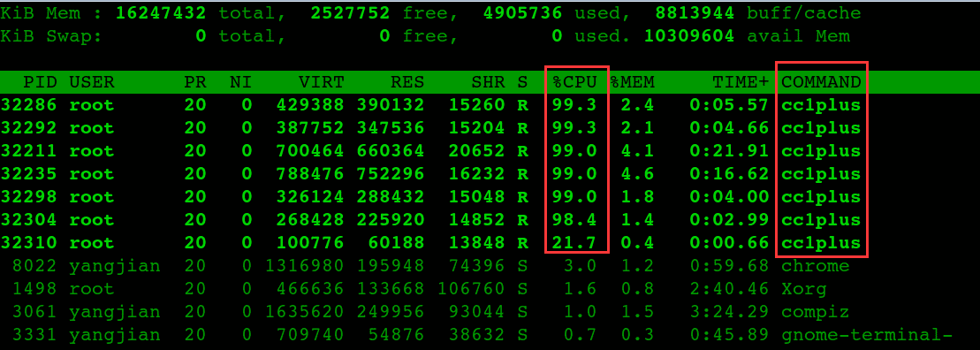Click the gnome-terminal- command name
980x350 pixels.
point(867,335)
